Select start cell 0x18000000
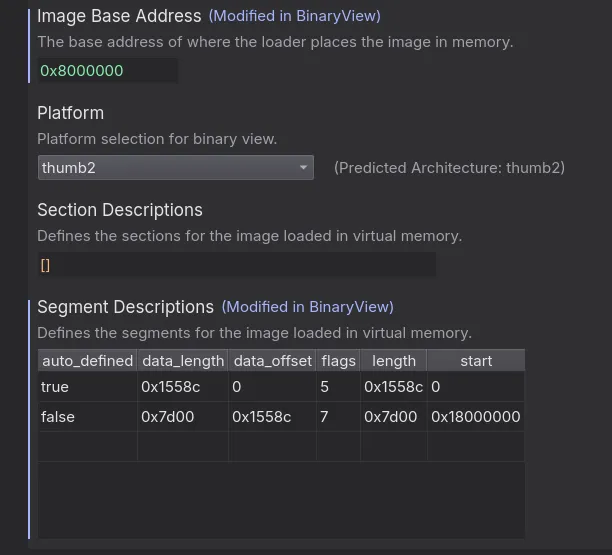 coord(476,417)
